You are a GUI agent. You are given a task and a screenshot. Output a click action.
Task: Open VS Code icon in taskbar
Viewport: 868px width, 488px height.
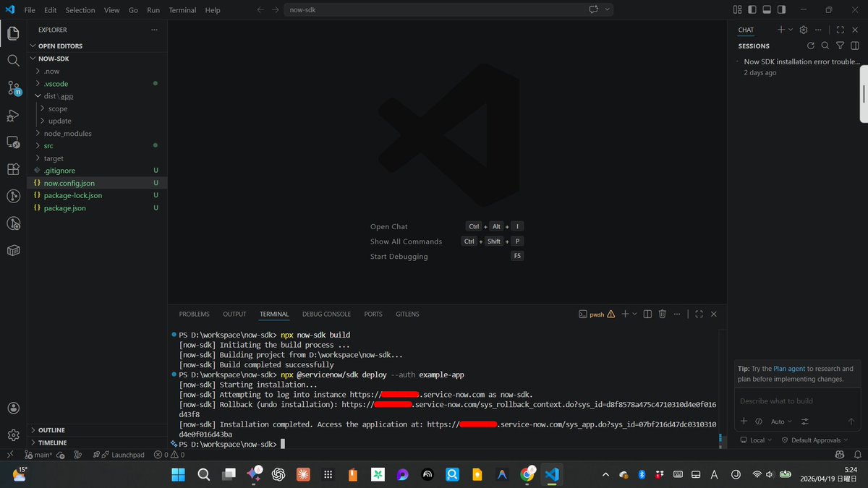[553, 474]
